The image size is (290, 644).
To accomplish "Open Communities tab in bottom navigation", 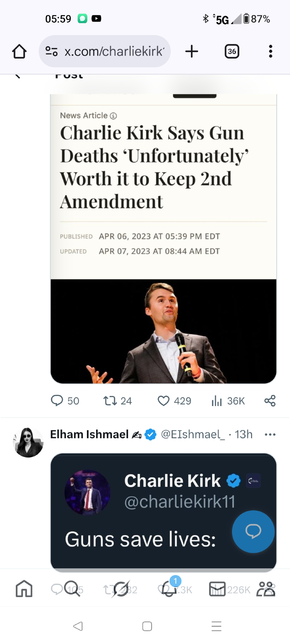I will (x=266, y=589).
